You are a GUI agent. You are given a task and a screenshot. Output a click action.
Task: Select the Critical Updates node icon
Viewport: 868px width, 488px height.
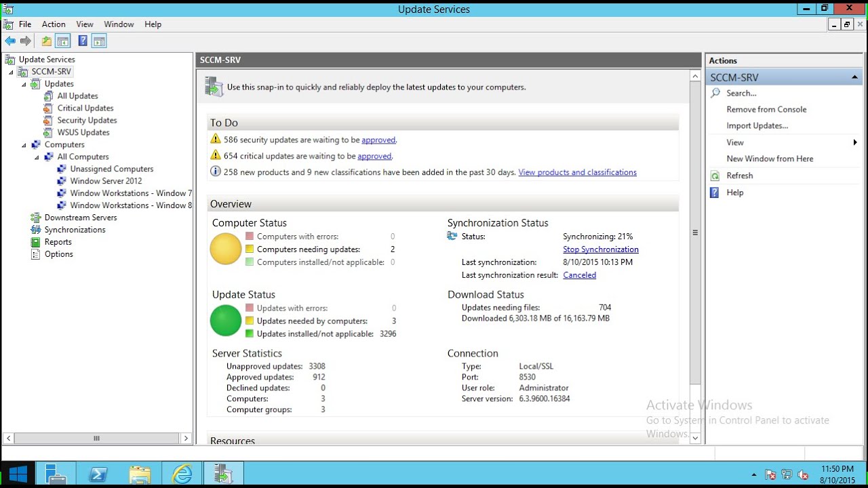[x=48, y=108]
